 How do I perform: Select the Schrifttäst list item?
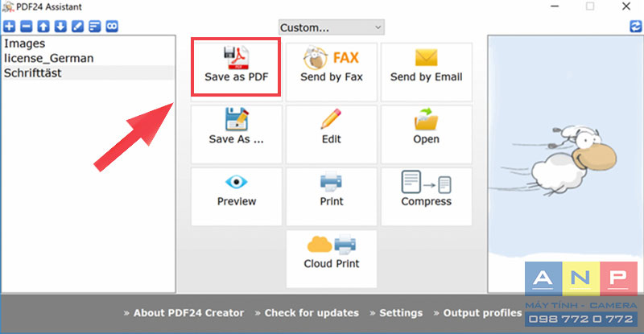click(x=89, y=72)
